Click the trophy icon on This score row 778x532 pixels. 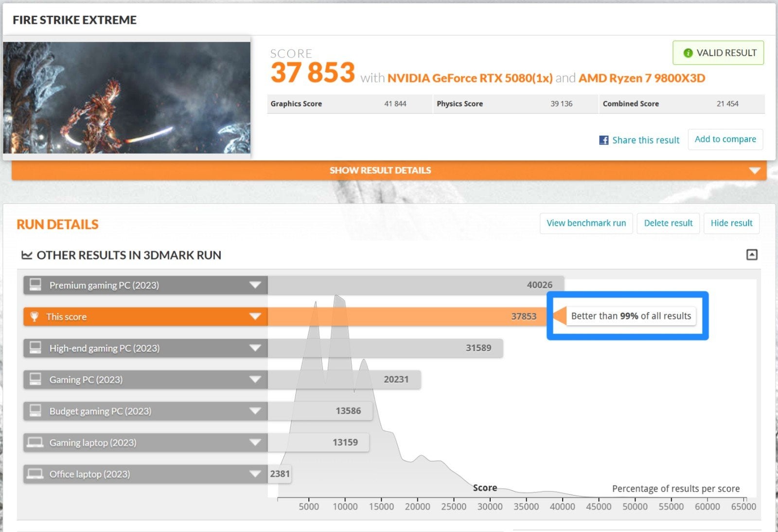tap(35, 317)
